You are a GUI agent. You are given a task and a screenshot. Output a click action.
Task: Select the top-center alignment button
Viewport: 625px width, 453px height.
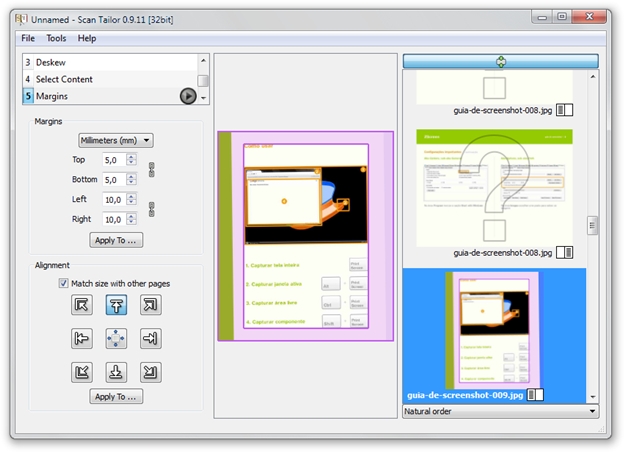coord(116,305)
